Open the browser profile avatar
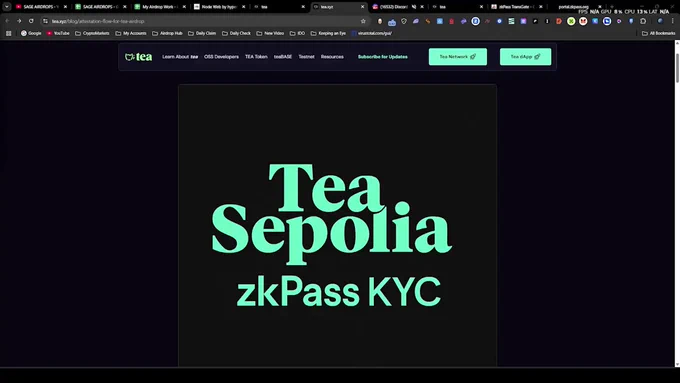 (x=660, y=21)
